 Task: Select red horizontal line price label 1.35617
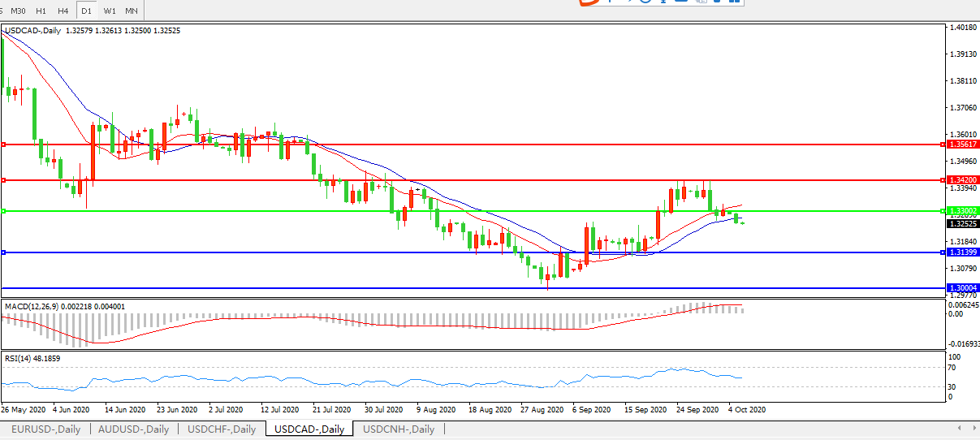(x=963, y=145)
